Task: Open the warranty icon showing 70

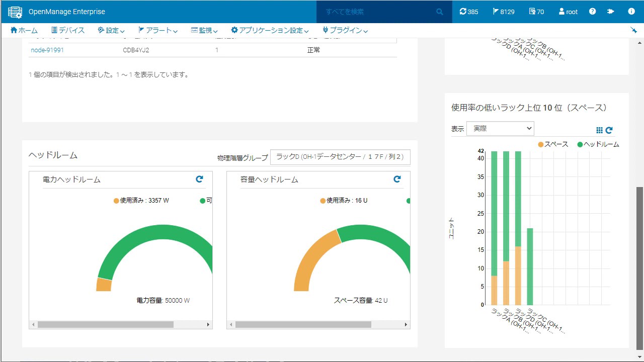Action: [535, 12]
